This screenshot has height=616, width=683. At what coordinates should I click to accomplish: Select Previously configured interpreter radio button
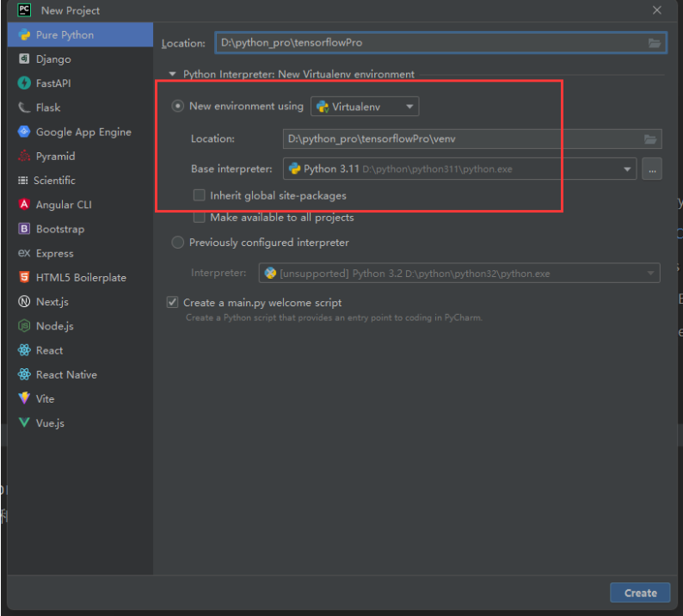tap(177, 243)
